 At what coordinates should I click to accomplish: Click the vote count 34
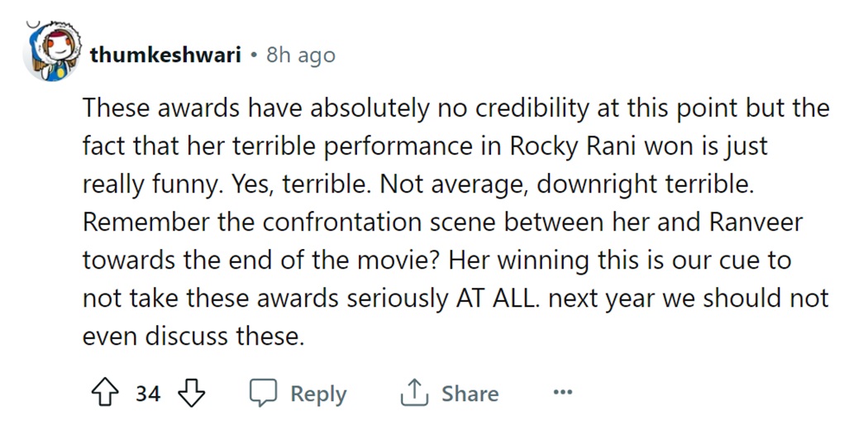pyautogui.click(x=148, y=394)
